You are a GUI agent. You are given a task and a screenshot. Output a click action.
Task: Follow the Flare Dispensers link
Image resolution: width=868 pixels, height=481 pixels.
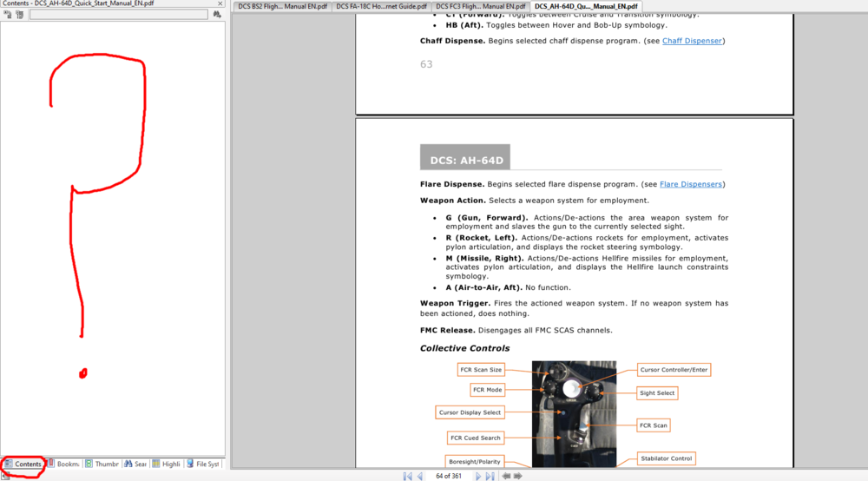691,184
